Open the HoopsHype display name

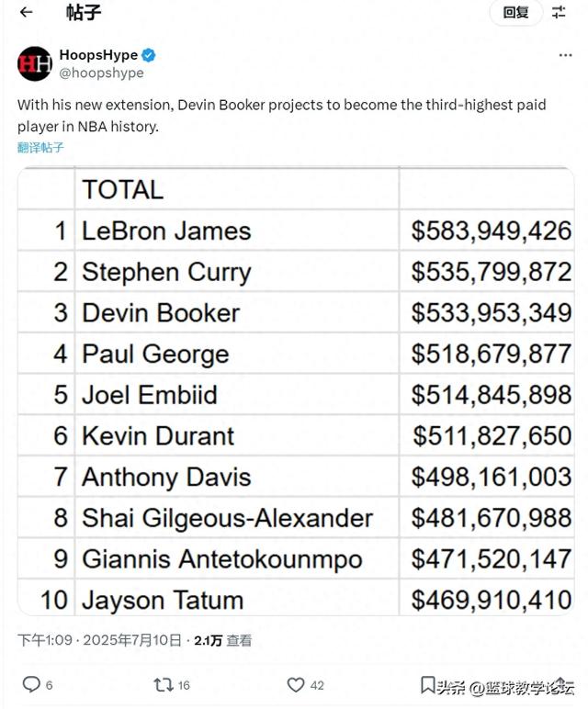pyautogui.click(x=98, y=55)
